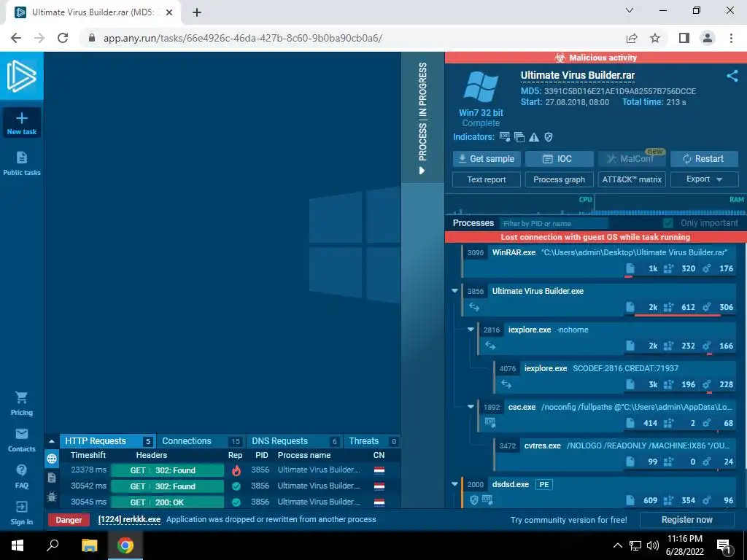Image resolution: width=747 pixels, height=560 pixels.
Task: Click the shield indicator icon
Action: coord(549,137)
